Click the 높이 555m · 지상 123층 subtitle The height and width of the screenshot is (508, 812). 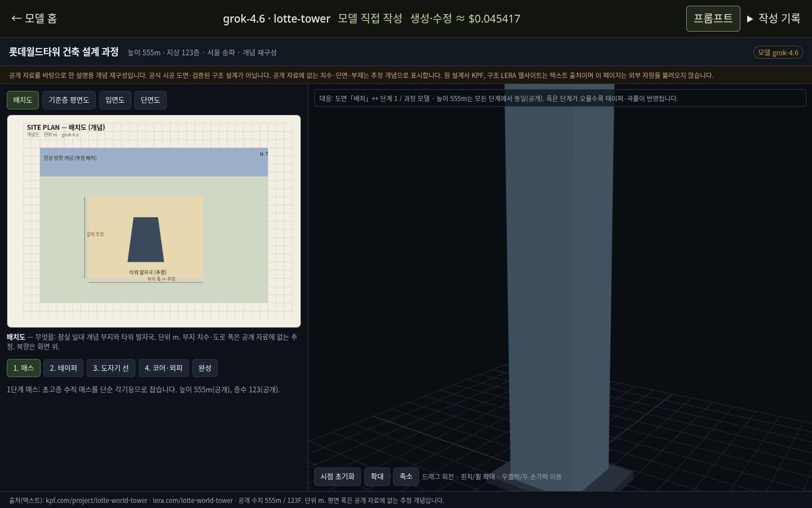click(x=202, y=52)
